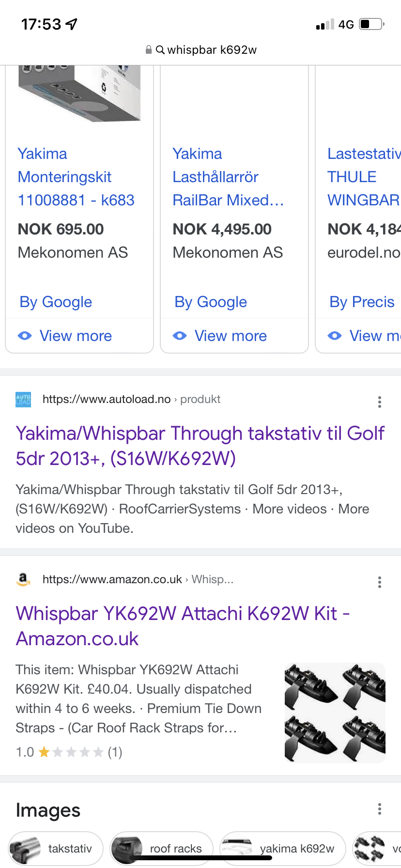
Task: Tap the lock icon beside whispbar k692w
Action: (149, 50)
